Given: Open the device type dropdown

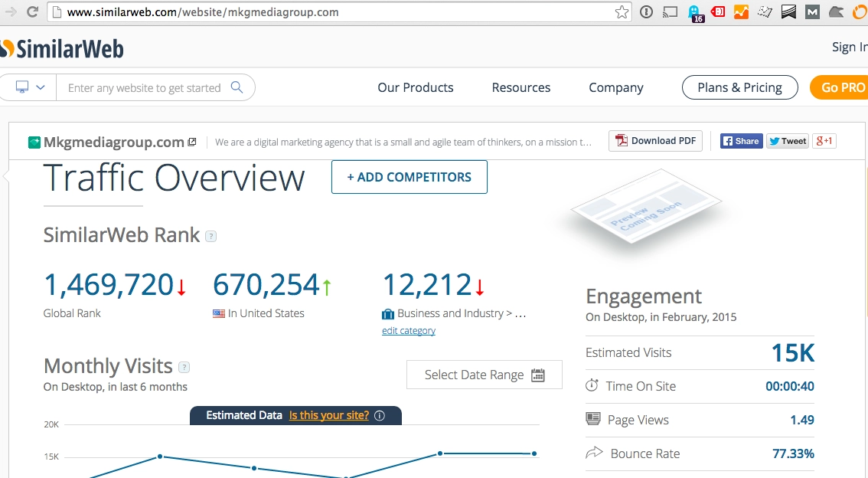Looking at the screenshot, I should tap(29, 87).
